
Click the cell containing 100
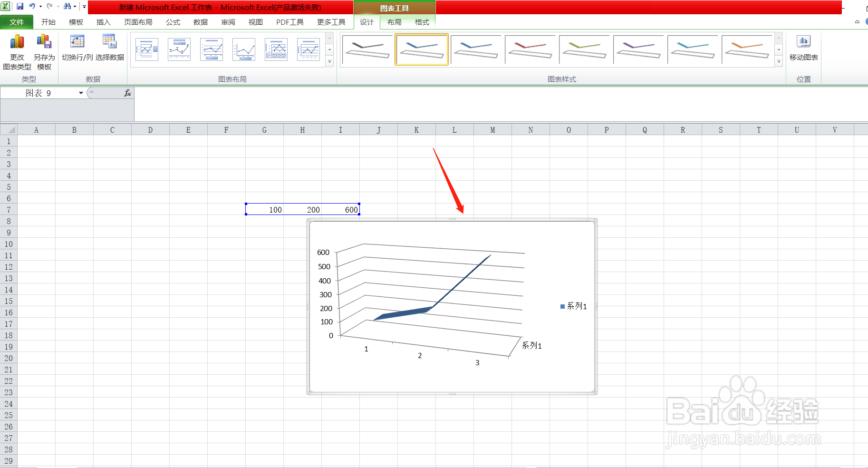pos(264,210)
